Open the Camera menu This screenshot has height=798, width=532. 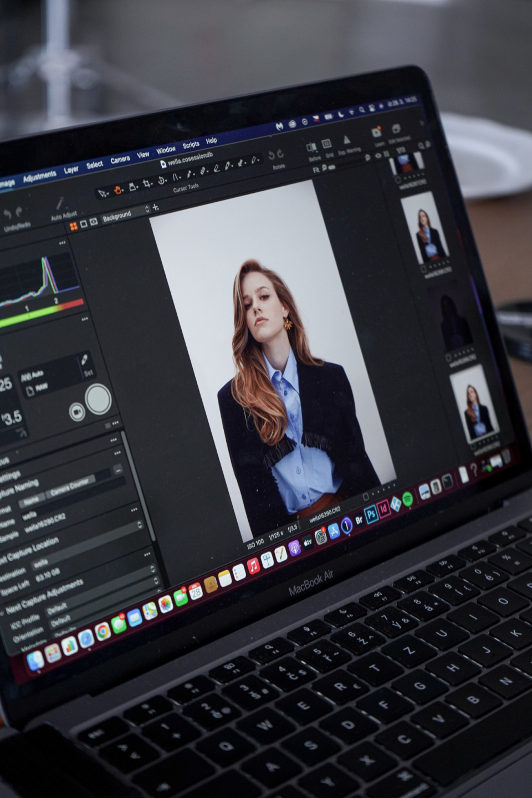(120, 160)
